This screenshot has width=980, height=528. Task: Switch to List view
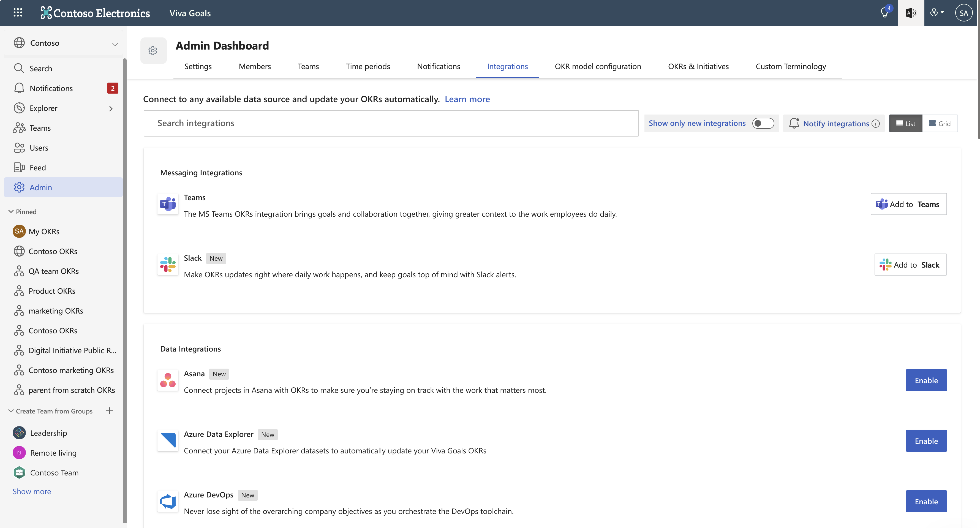[x=905, y=123]
